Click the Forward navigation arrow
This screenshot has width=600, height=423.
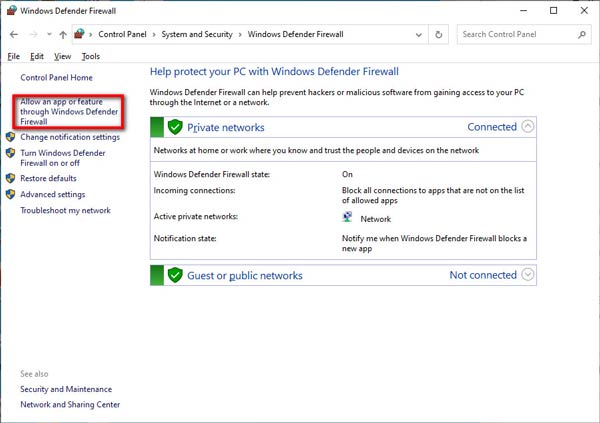(34, 34)
